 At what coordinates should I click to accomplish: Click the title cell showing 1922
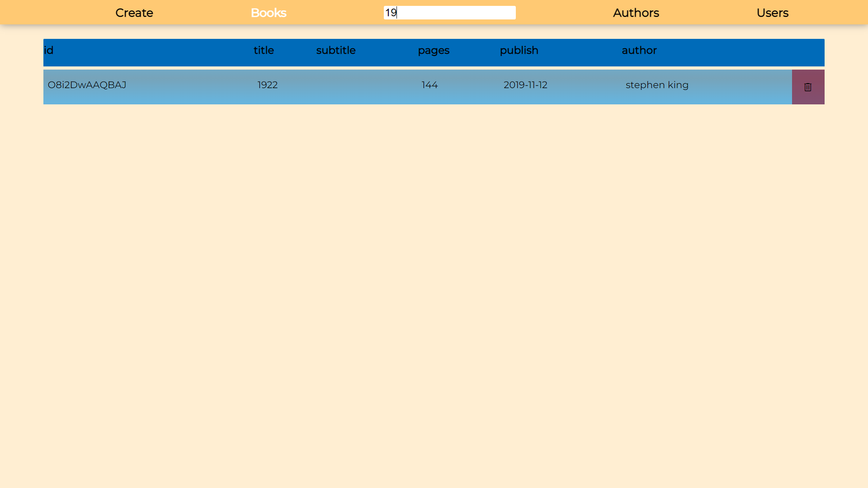pos(267,85)
